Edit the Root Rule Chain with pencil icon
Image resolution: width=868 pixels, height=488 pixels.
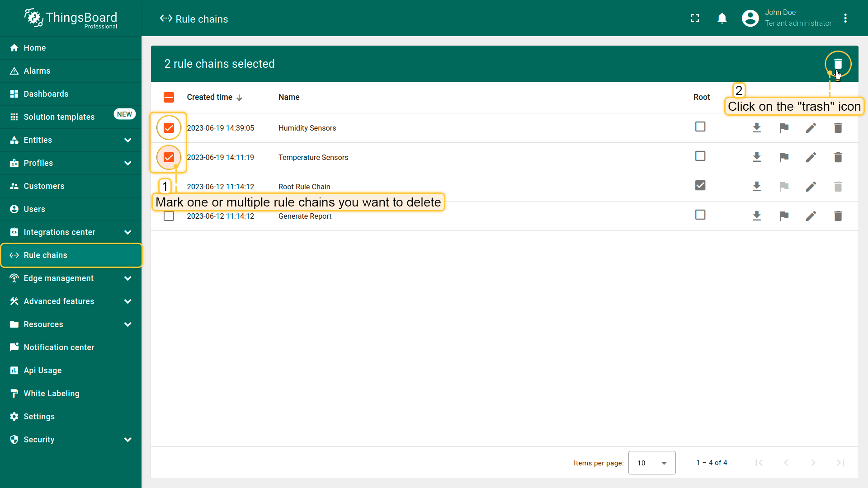pyautogui.click(x=811, y=187)
